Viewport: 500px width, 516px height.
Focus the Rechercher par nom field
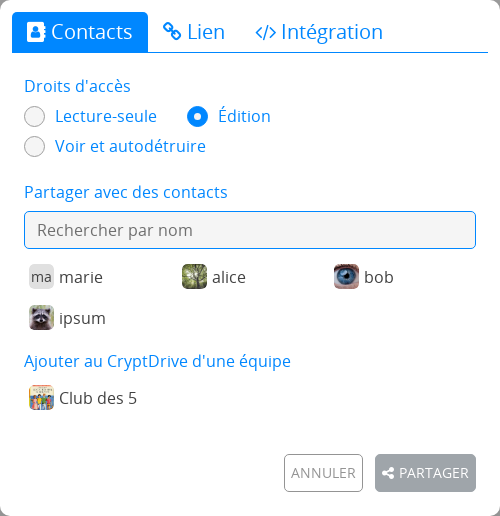pos(250,230)
